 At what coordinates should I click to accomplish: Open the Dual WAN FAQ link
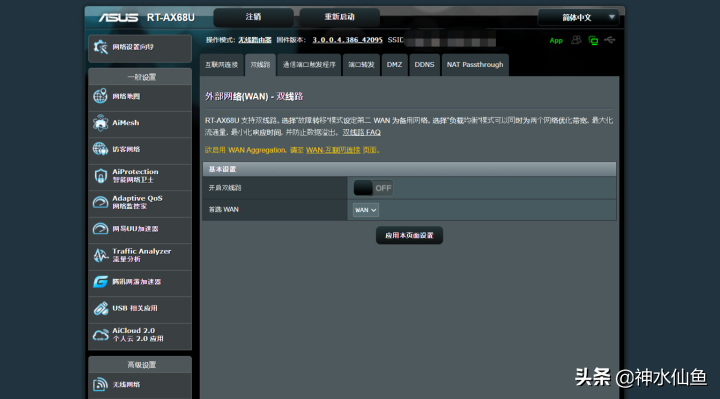pyautogui.click(x=361, y=132)
